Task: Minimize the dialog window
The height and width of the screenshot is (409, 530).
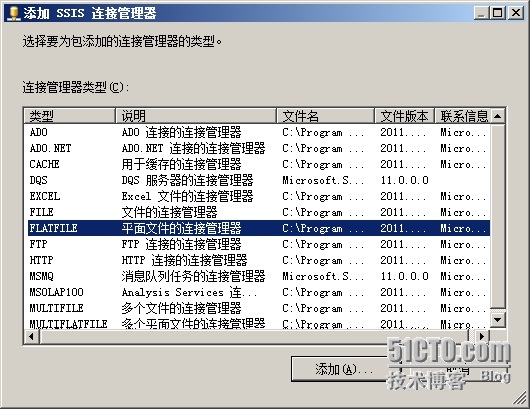Action: pyautogui.click(x=482, y=13)
